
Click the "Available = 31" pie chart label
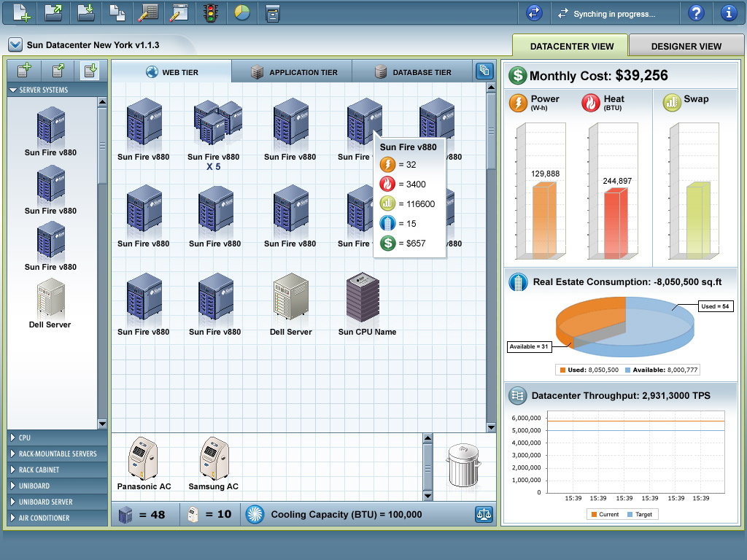529,346
